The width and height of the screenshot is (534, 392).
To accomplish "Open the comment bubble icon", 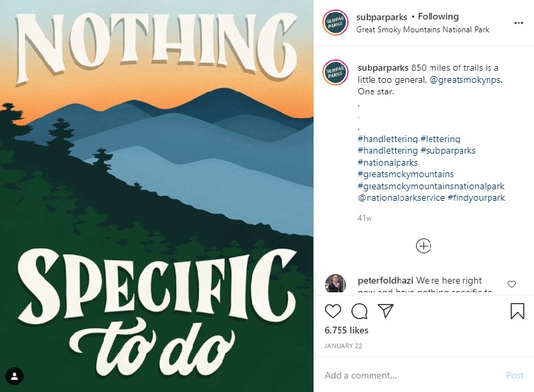I will click(359, 311).
